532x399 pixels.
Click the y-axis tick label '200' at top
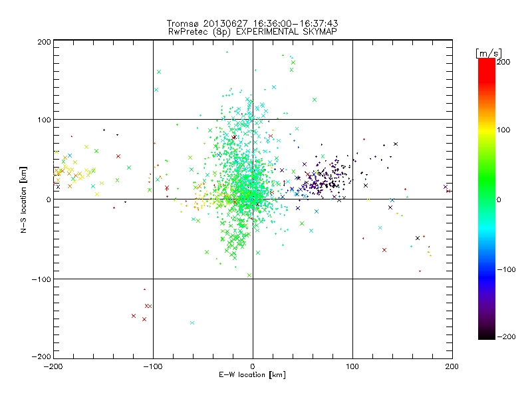44,42
